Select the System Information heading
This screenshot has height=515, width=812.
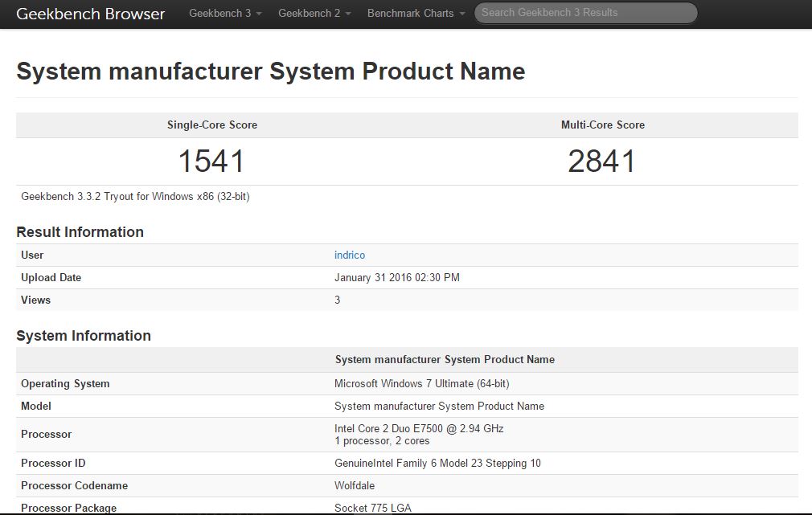click(84, 335)
